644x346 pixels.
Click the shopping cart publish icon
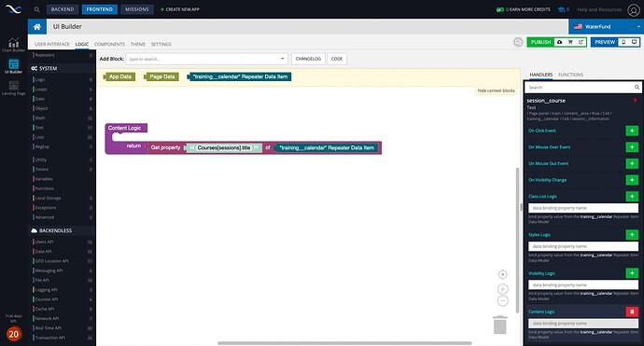570,42
